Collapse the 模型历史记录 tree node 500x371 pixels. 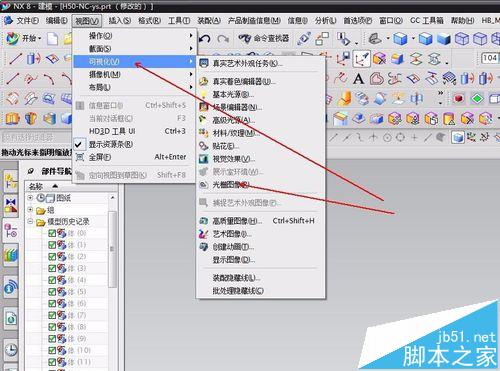[x=30, y=221]
